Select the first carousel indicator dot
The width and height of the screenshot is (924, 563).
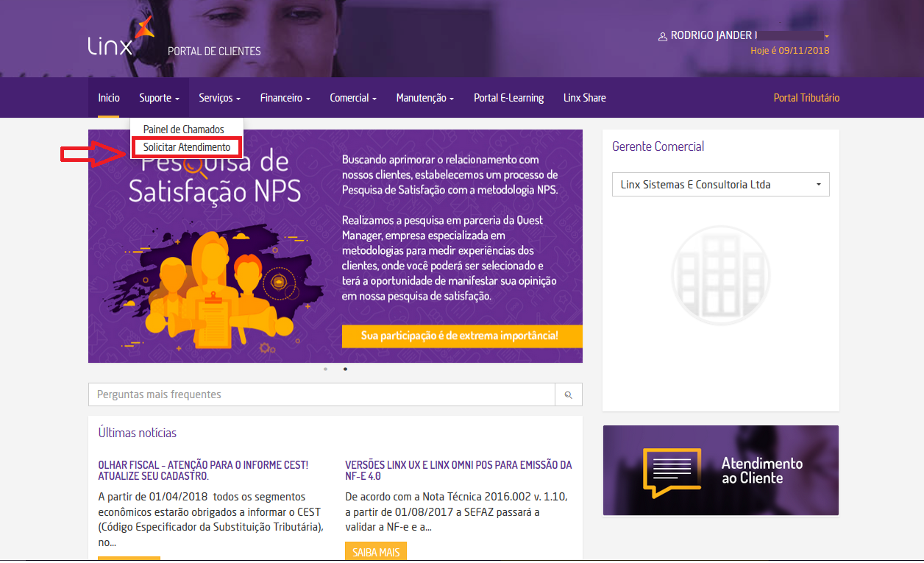(x=324, y=369)
